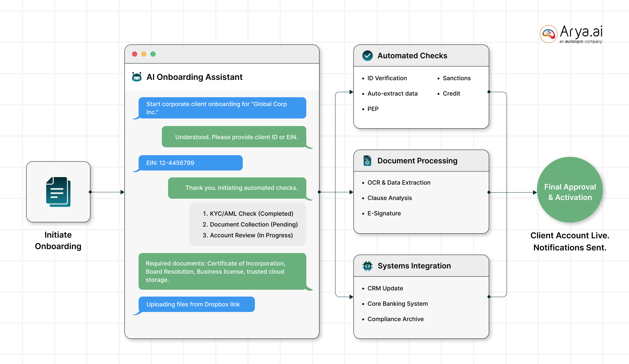Viewport: 629px width, 364px height.
Task: Select the EIN: 12-4456799 message bubble
Action: click(x=190, y=163)
